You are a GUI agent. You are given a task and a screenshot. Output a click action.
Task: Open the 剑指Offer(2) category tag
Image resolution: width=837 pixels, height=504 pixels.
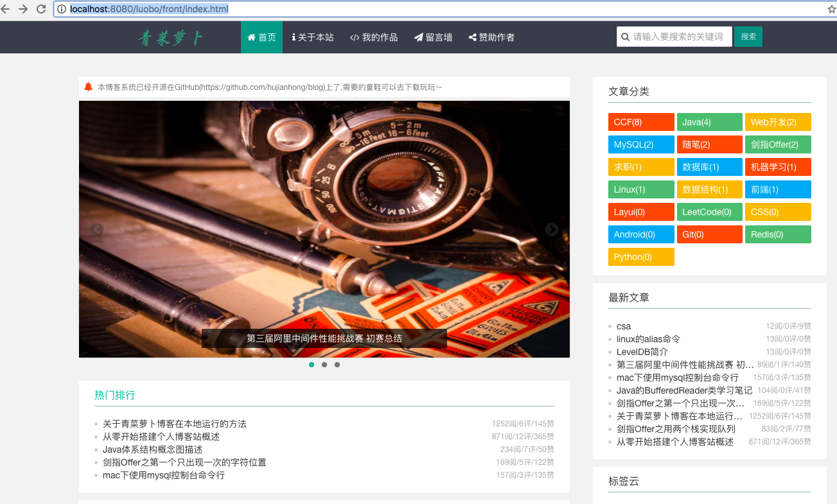778,144
